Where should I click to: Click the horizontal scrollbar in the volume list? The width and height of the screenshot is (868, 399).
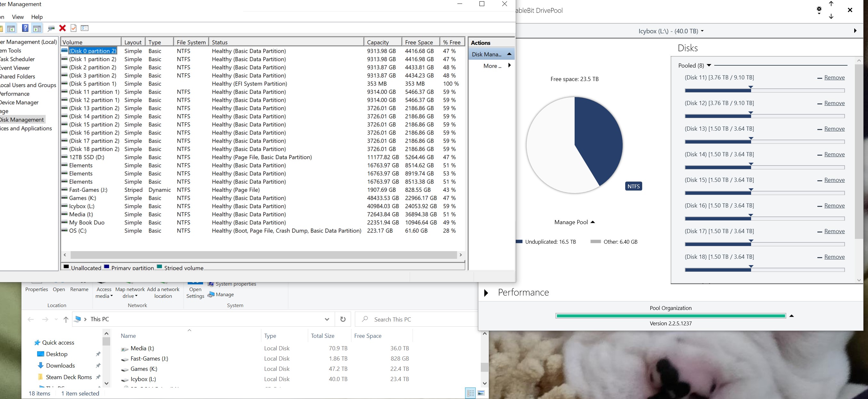[x=263, y=255]
